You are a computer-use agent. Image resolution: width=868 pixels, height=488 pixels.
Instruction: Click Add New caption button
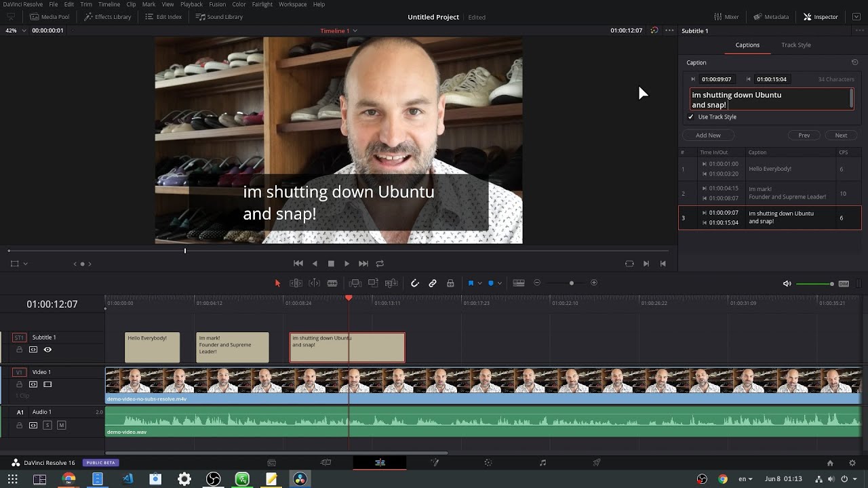708,136
